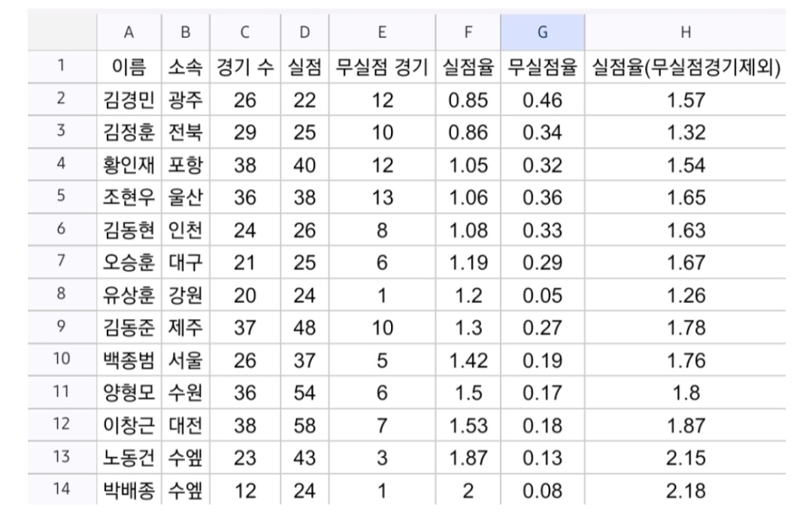Image resolution: width=812 pixels, height=516 pixels.
Task: Select row 8 header number
Action: pyautogui.click(x=60, y=295)
